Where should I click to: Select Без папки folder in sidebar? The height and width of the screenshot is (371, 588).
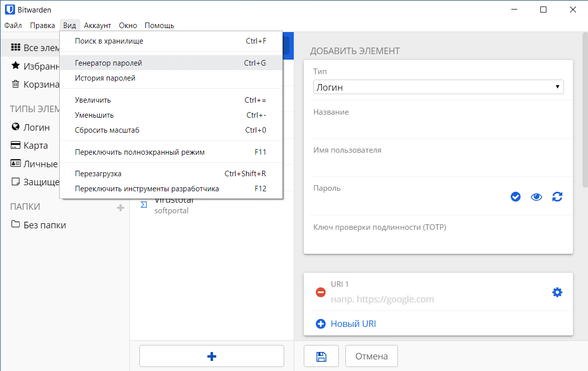pos(45,225)
